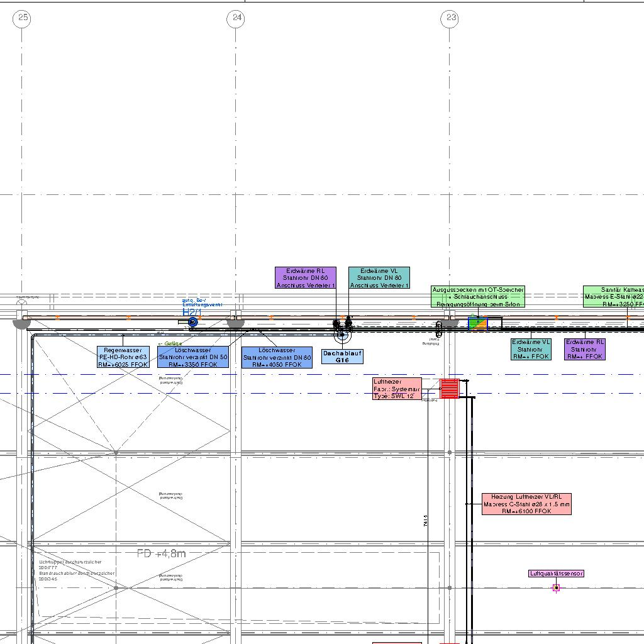644x644 pixels.
Task: Select the red Lufterhitzer unit symbol
Action: pyautogui.click(x=450, y=388)
